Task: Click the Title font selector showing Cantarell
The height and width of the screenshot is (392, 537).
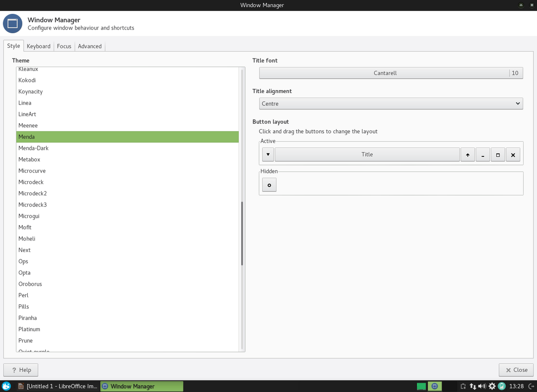Action: [385, 73]
